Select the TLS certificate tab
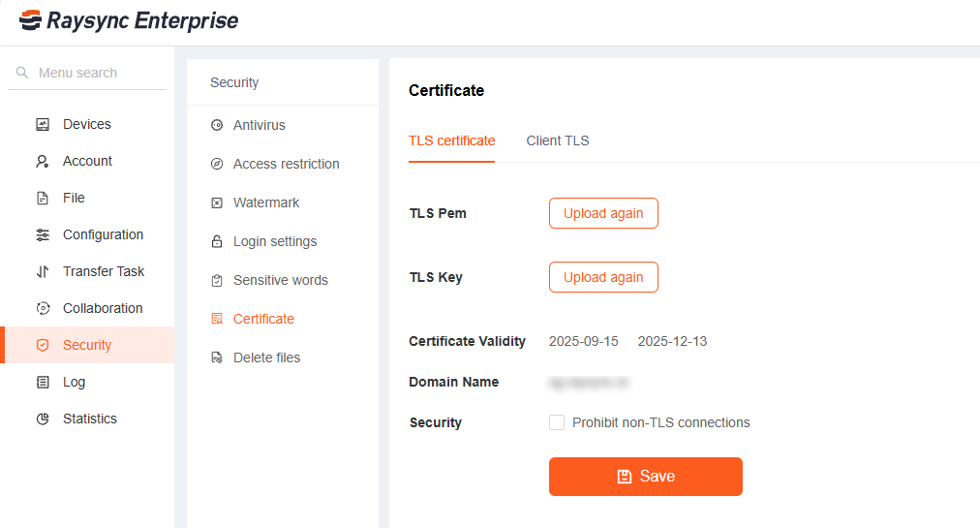980x528 pixels. pos(451,140)
